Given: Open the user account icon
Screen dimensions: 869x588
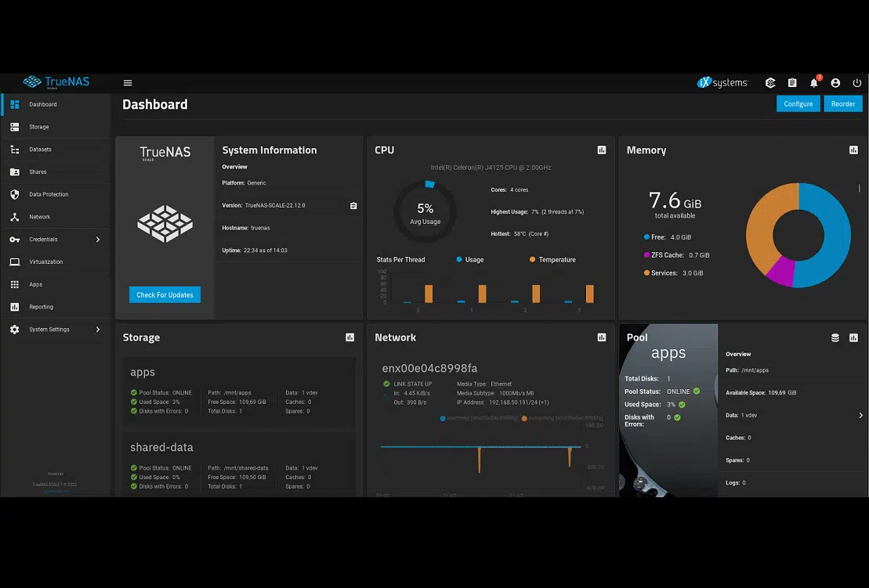Looking at the screenshot, I should coord(835,82).
